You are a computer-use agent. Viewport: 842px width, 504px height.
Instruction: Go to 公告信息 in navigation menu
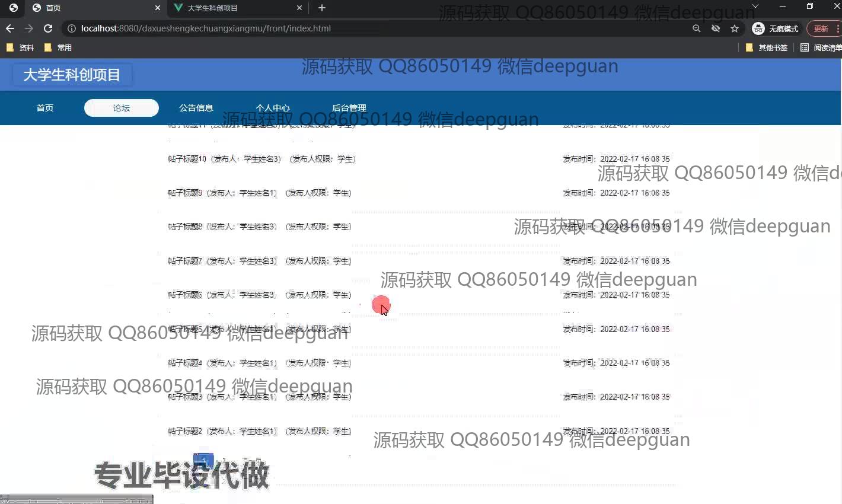point(196,108)
